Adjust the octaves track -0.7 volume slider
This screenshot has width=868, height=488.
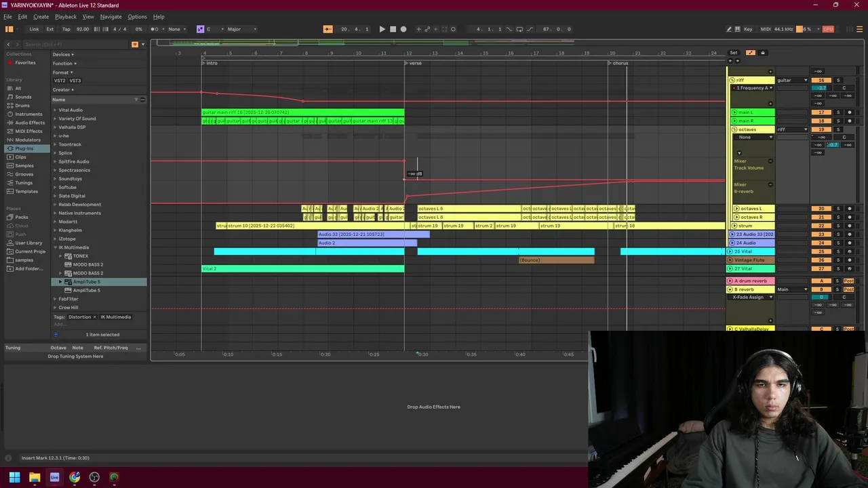(x=832, y=145)
